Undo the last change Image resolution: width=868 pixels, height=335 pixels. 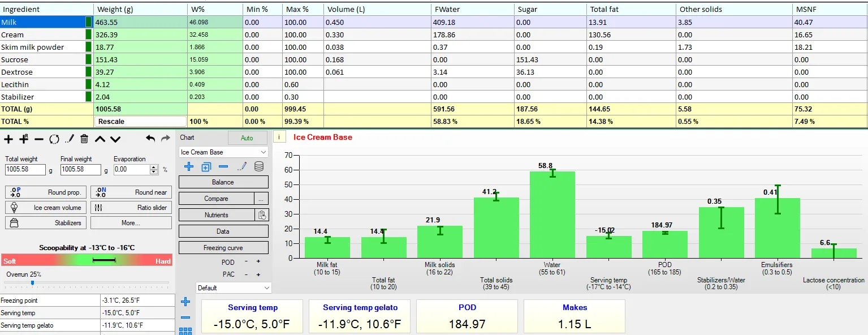[x=150, y=138]
